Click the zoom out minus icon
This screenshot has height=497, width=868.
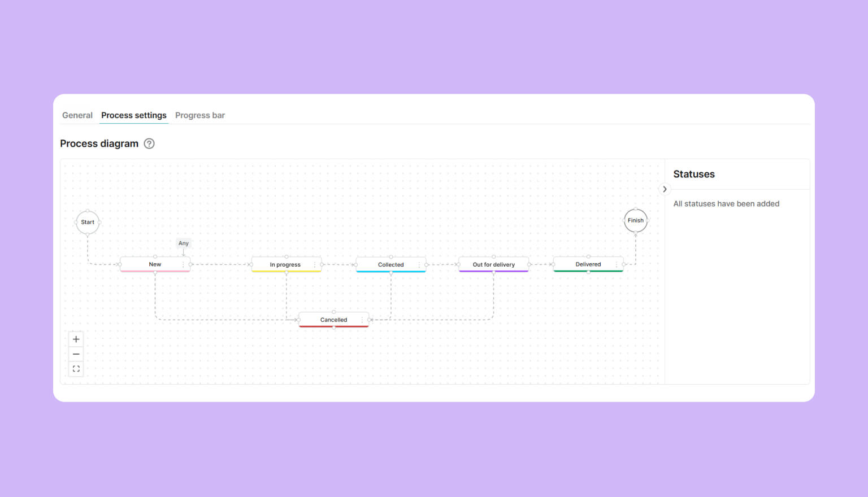[76, 354]
